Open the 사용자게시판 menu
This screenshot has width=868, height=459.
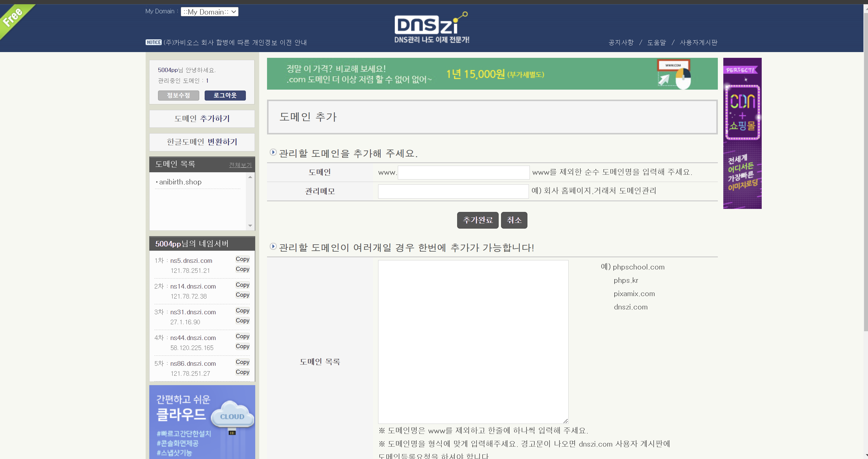(x=698, y=42)
